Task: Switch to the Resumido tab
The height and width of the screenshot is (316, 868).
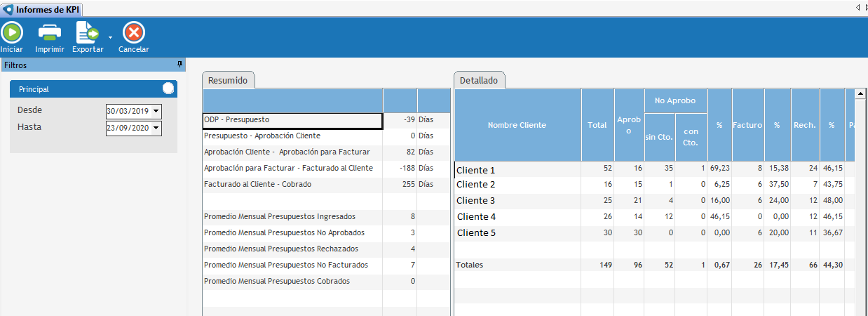Action: click(228, 80)
